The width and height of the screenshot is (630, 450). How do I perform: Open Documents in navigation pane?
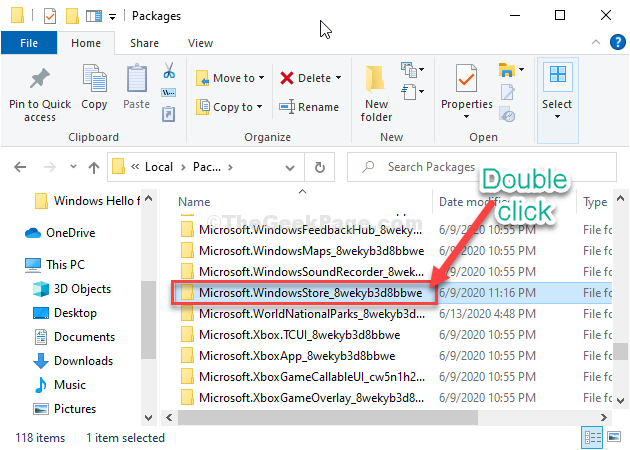tap(74, 337)
